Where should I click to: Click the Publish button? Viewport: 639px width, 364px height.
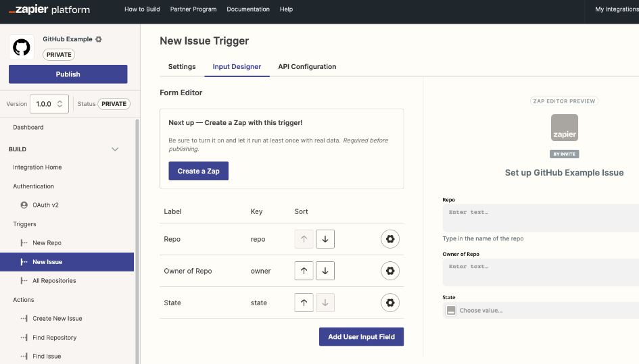pos(68,74)
